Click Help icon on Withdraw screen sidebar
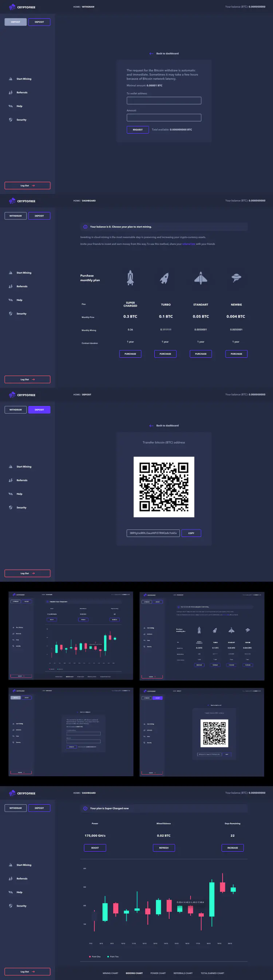 (11, 106)
